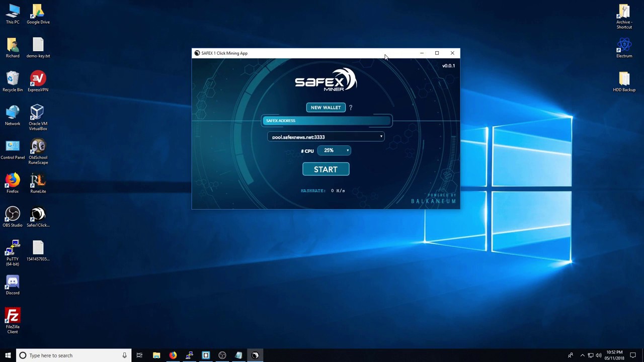Select the demo-key.txt file icon
This screenshot has width=644, height=362.
[x=38, y=48]
